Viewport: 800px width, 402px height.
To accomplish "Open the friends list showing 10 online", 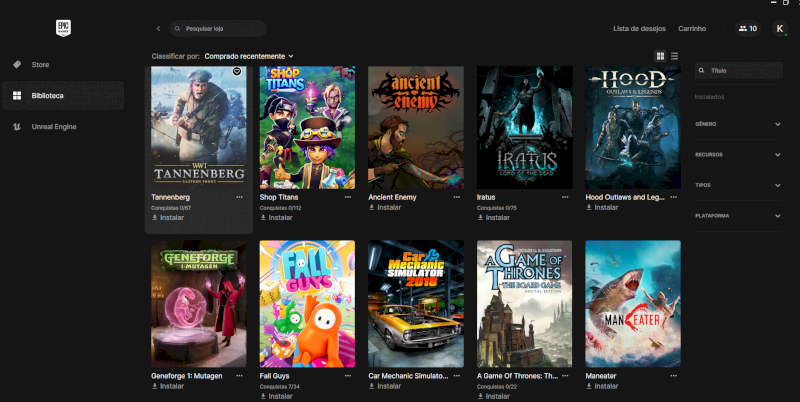I will pos(748,29).
